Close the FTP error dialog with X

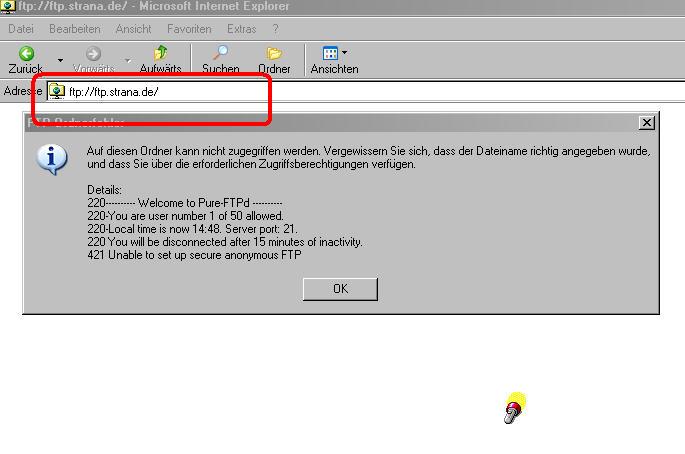[x=647, y=123]
